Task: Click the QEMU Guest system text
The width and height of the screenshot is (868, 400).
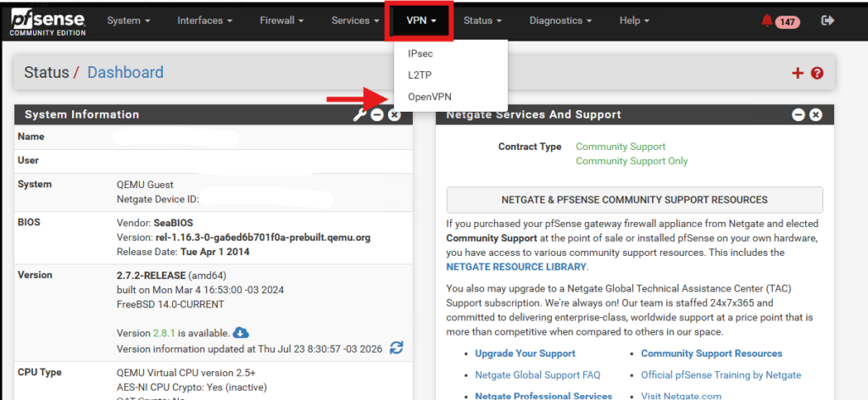Action: click(145, 185)
